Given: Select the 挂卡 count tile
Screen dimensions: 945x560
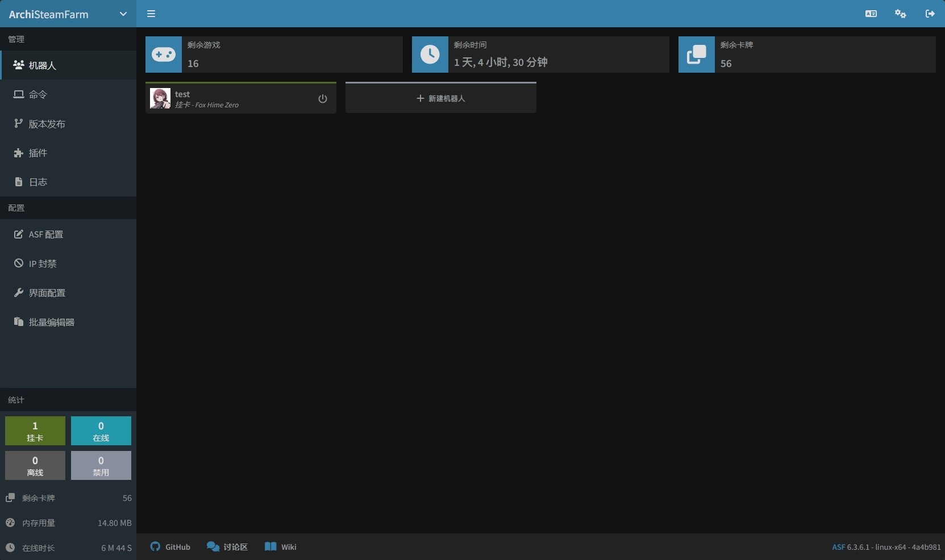Looking at the screenshot, I should [35, 431].
